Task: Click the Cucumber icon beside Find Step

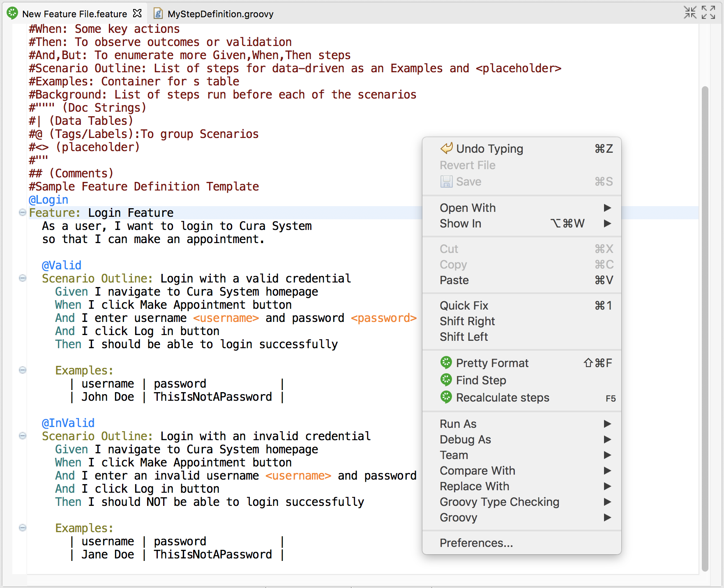Action: [x=446, y=380]
